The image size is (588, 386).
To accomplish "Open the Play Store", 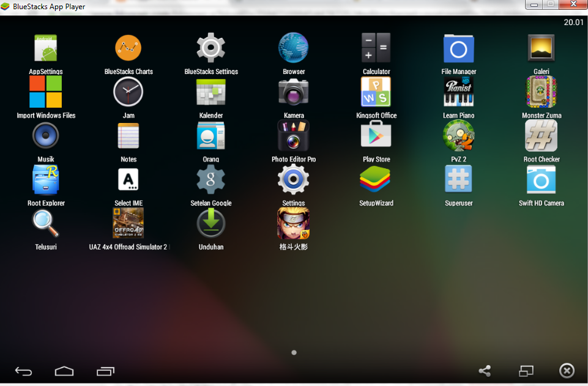I will (376, 134).
